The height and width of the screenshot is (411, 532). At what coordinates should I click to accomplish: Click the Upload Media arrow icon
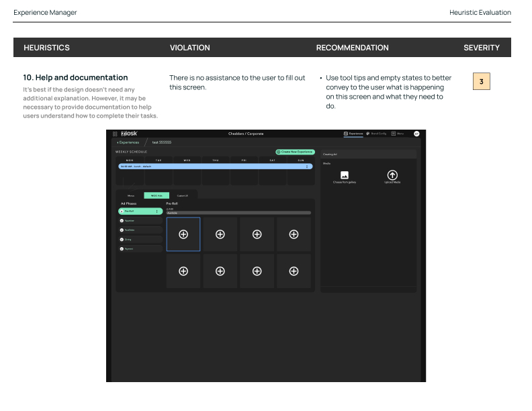tap(393, 175)
